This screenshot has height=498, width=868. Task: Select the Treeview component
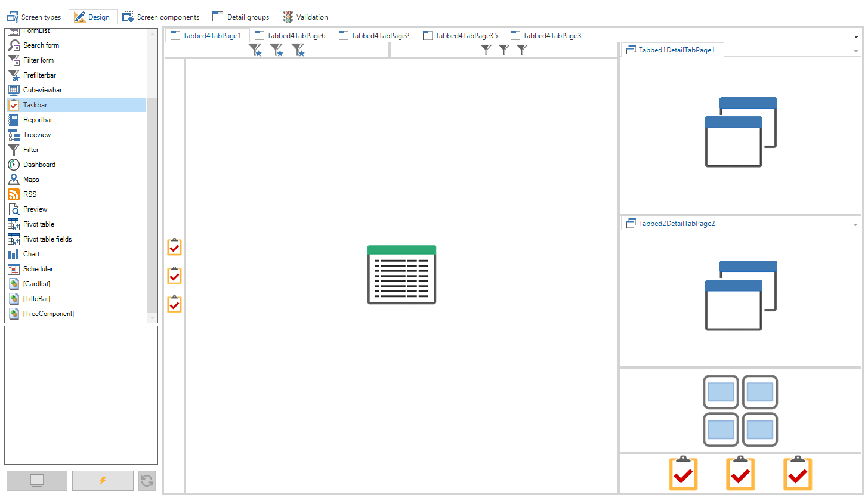(76, 135)
